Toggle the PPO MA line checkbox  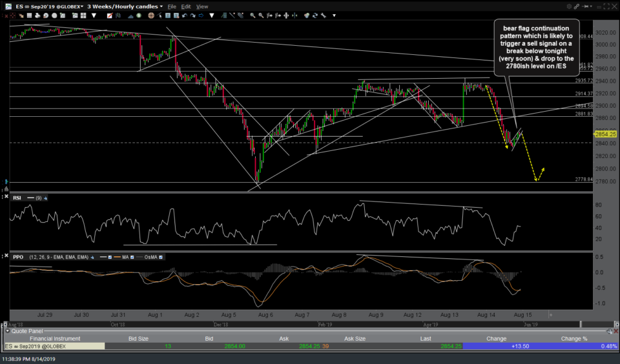point(132,258)
